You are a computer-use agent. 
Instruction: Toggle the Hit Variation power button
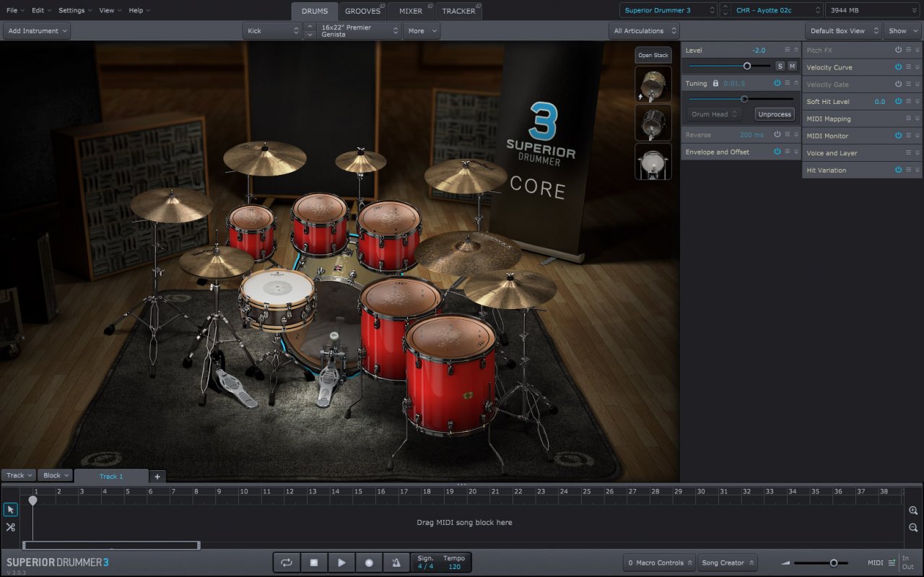[899, 170]
